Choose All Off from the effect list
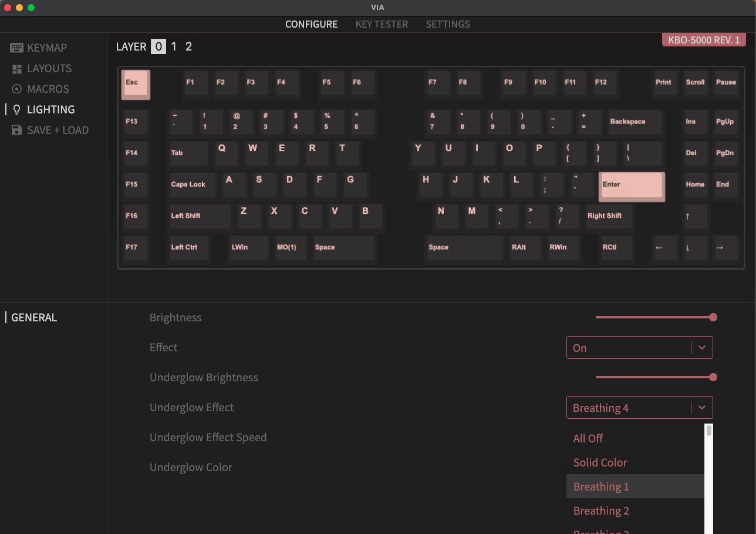756x534 pixels. (x=635, y=438)
